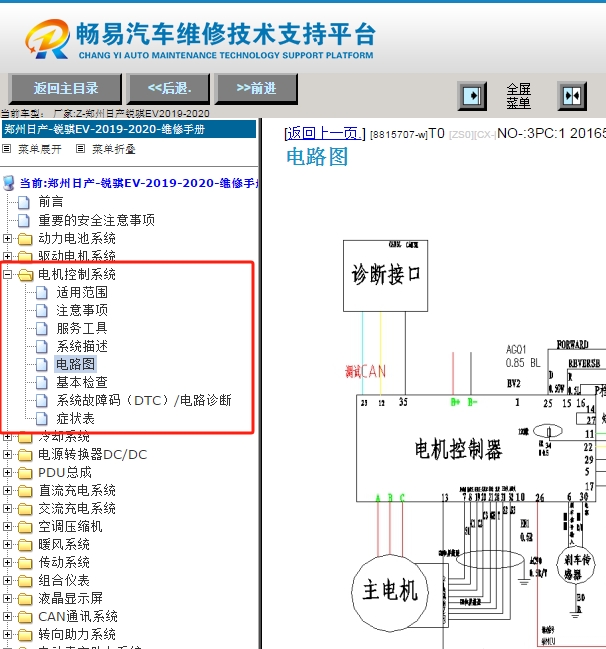
Task: Open 适用范围 under 电机控制系统
Action: tap(82, 292)
